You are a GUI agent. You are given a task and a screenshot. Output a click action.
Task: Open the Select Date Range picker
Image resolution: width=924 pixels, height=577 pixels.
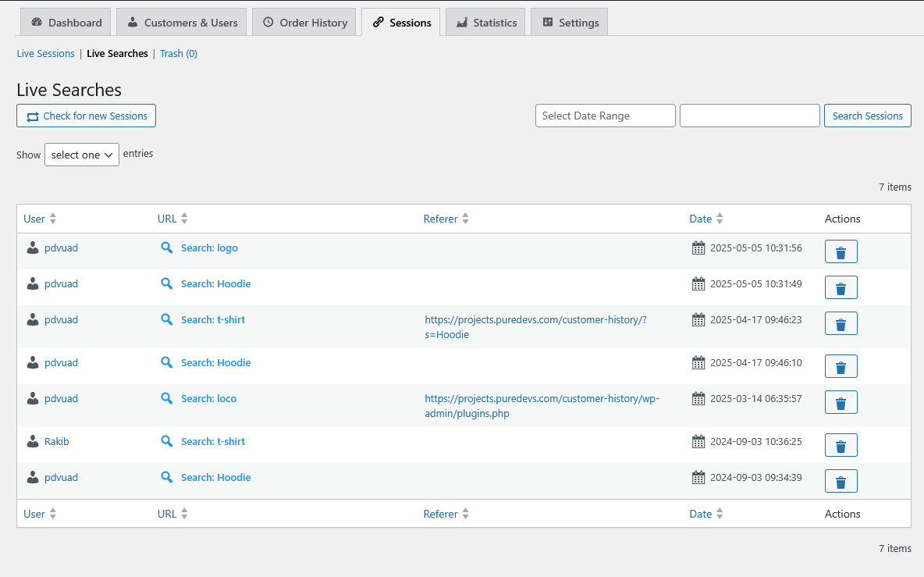click(605, 115)
